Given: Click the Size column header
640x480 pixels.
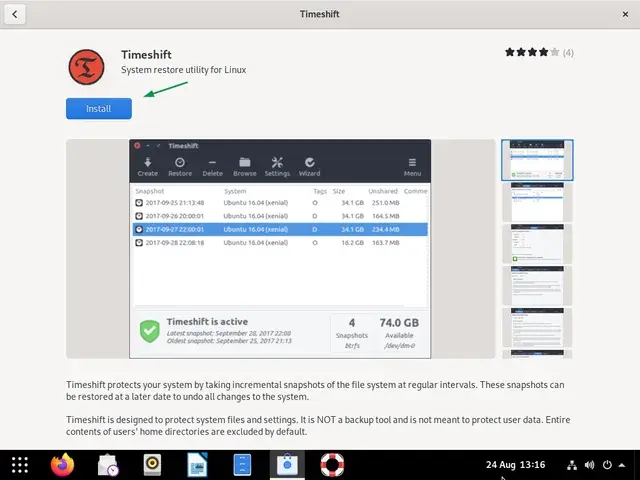Looking at the screenshot, I should click(x=339, y=191).
